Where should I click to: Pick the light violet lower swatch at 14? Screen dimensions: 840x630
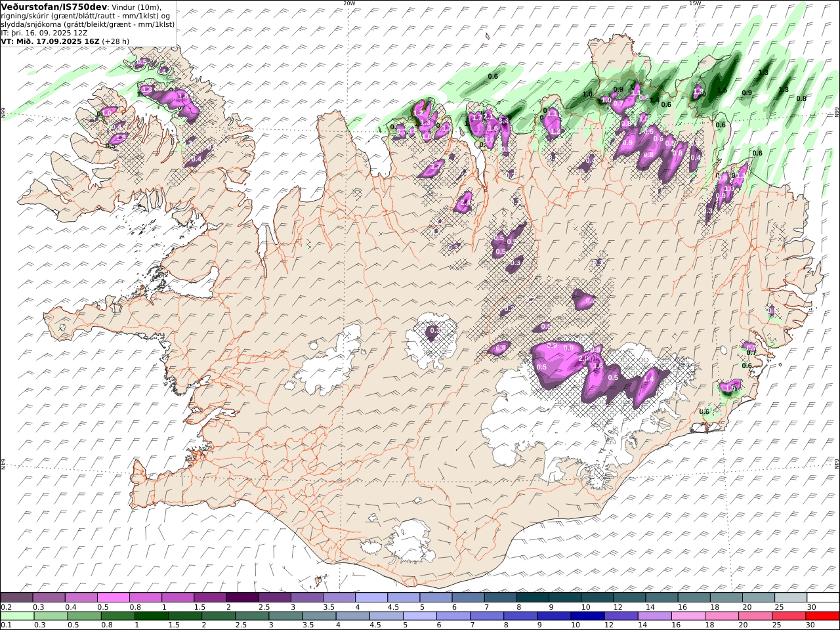654,616
